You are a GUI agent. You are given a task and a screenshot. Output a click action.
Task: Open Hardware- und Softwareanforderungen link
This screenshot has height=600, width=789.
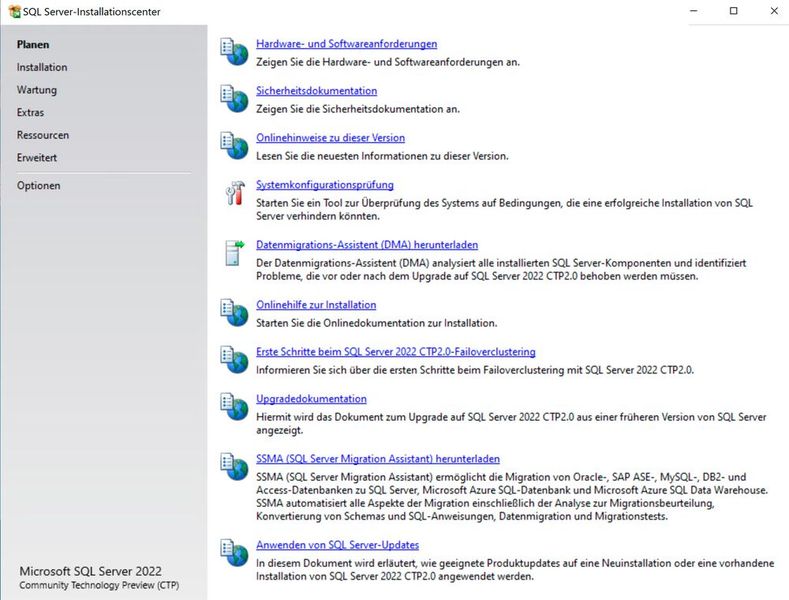click(347, 44)
